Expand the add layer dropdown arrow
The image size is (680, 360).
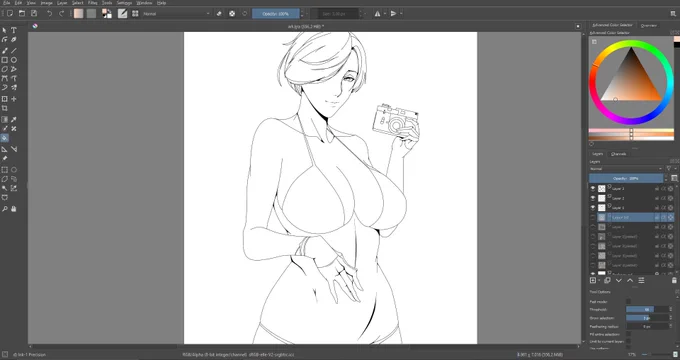600,281
